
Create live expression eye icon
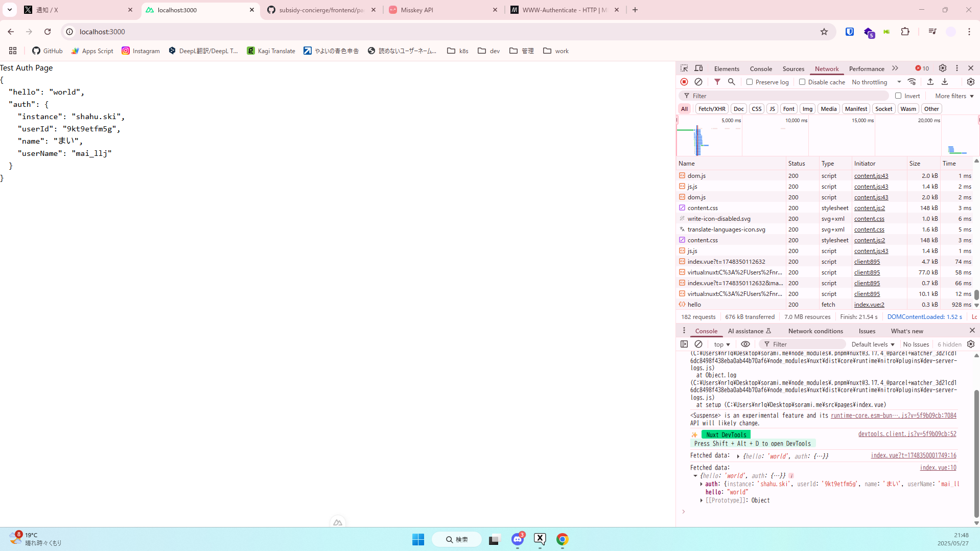click(745, 344)
